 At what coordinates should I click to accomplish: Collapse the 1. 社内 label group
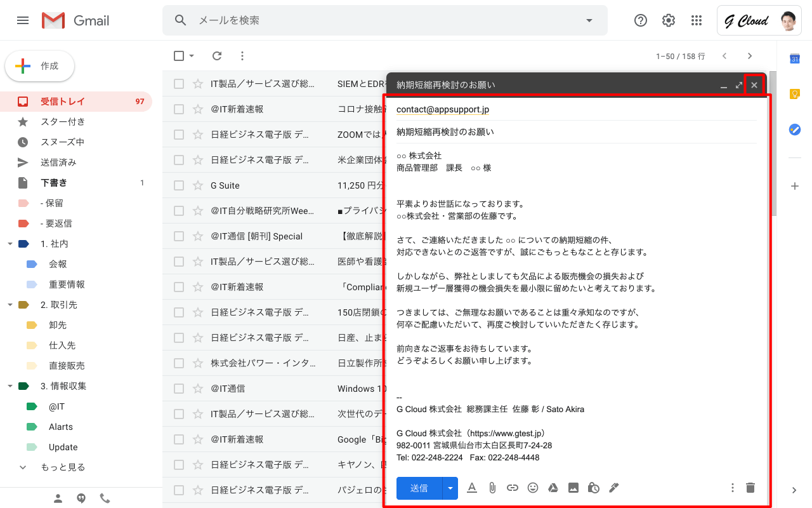click(x=10, y=244)
